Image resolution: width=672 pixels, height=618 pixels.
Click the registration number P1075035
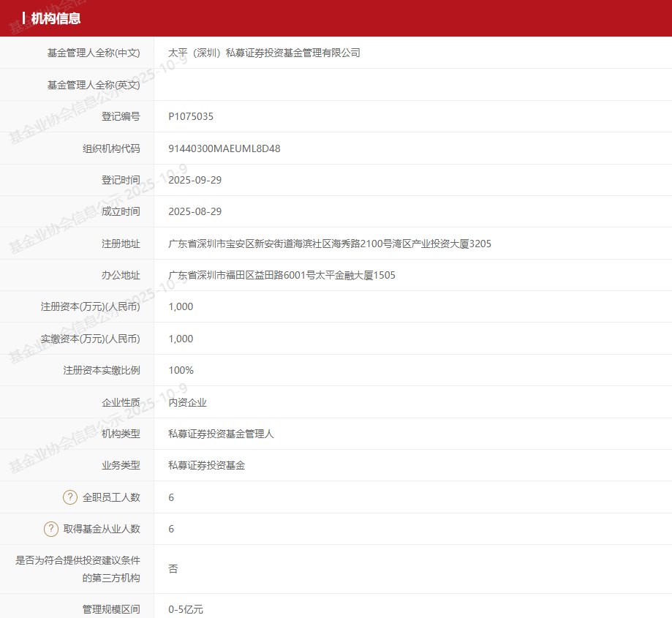(x=191, y=116)
